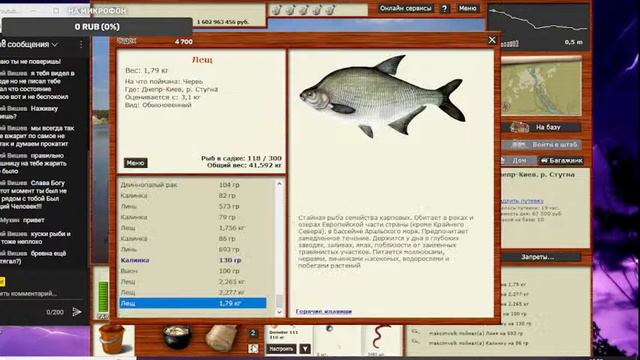Click the На базу button
Image resolution: width=640 pixels, height=360 pixels.
click(x=542, y=127)
